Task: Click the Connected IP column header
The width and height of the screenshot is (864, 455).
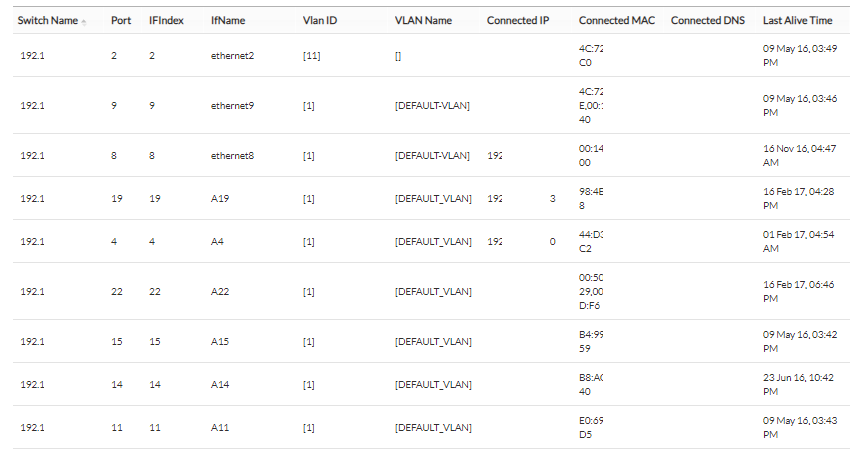Action: click(517, 20)
